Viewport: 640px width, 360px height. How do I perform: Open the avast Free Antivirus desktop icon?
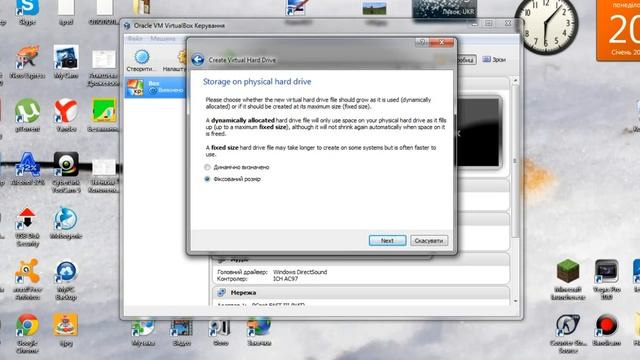click(x=27, y=280)
